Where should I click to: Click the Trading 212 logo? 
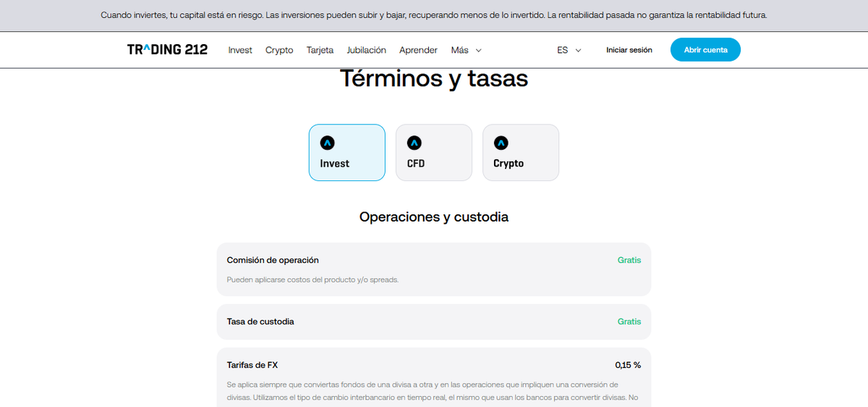click(x=167, y=50)
